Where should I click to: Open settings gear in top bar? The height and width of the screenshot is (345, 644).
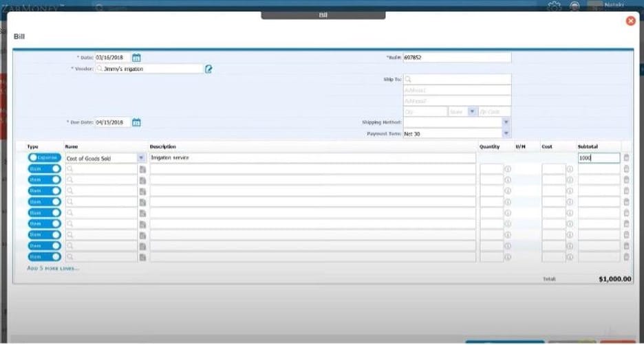pyautogui.click(x=552, y=6)
